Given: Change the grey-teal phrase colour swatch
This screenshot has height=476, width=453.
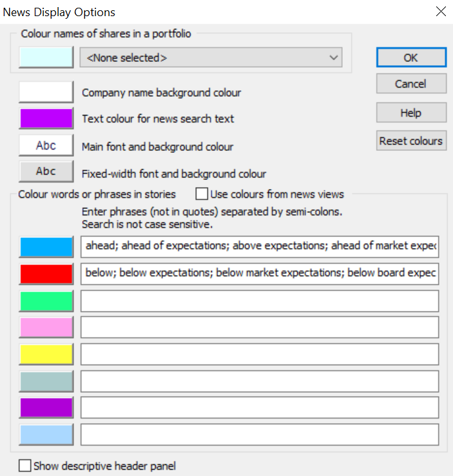Looking at the screenshot, I should (x=46, y=381).
